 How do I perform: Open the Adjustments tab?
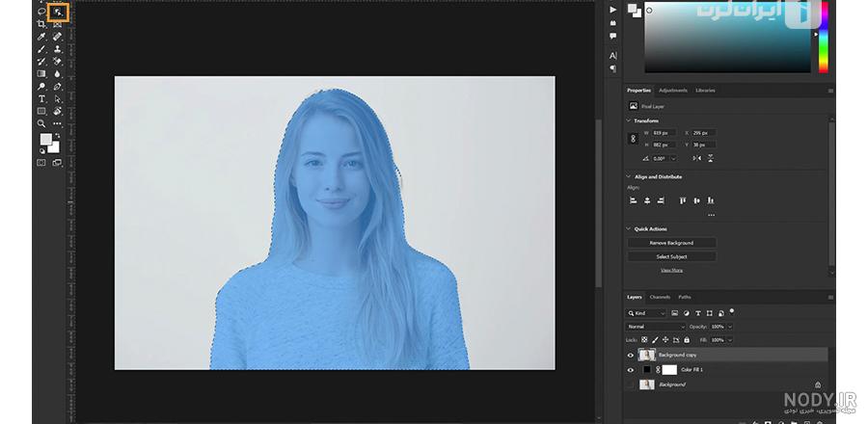point(673,91)
